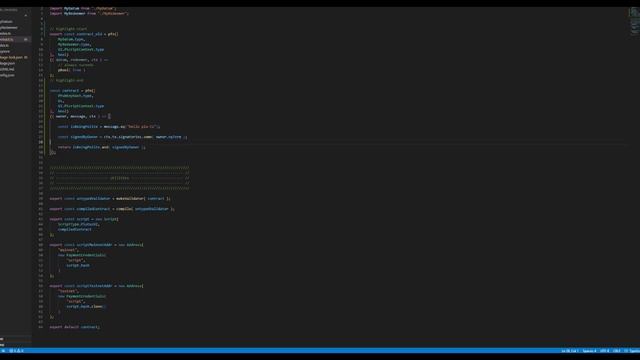Collapse the explorer folder with the chevron
The image size is (640, 360).
click(x=26, y=16)
